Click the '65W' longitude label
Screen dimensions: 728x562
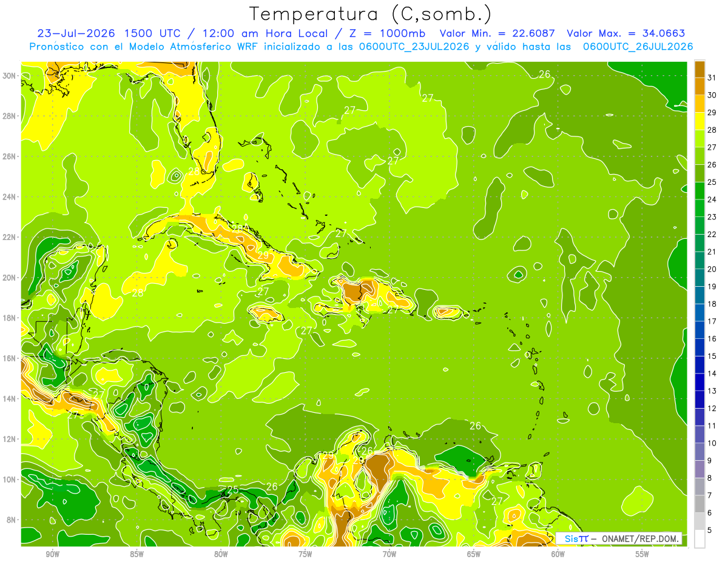[x=474, y=554]
